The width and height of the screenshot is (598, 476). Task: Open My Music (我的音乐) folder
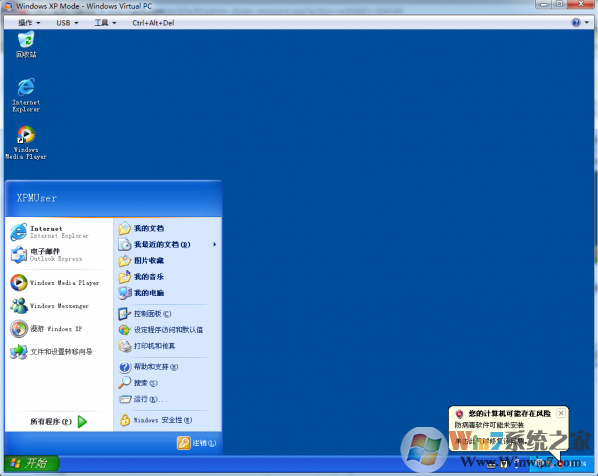coord(141,277)
